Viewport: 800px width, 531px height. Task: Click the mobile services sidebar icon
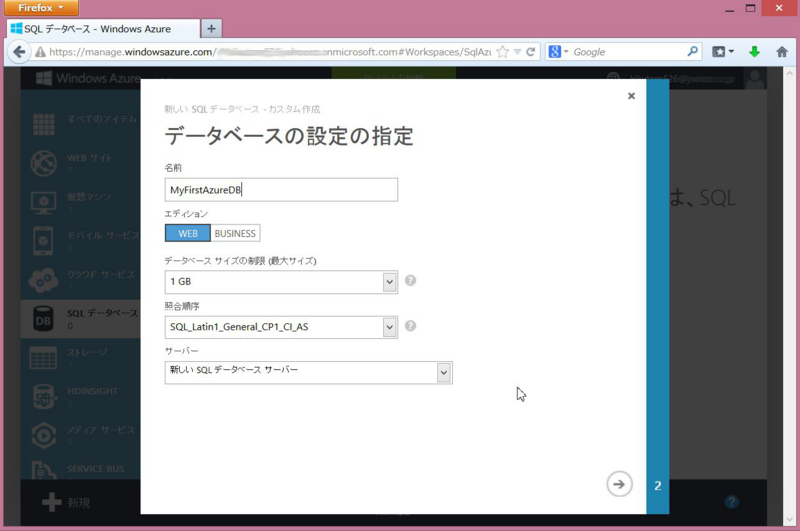click(x=43, y=241)
